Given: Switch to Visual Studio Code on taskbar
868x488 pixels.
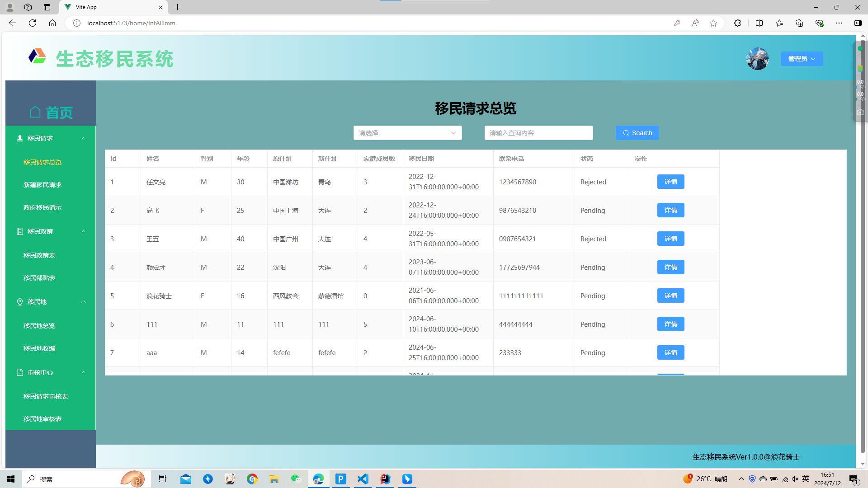Looking at the screenshot, I should (363, 479).
